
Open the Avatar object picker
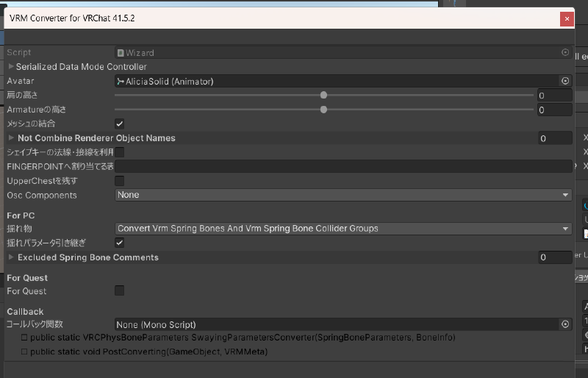565,81
